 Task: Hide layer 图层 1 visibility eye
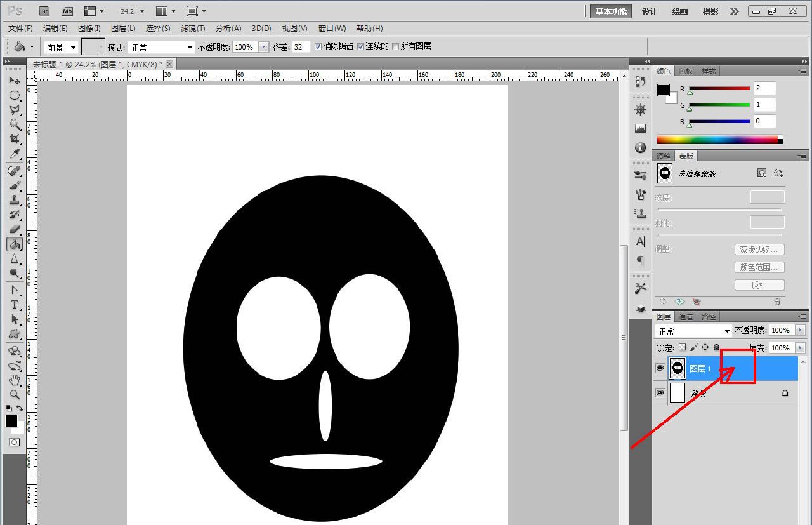[660, 368]
